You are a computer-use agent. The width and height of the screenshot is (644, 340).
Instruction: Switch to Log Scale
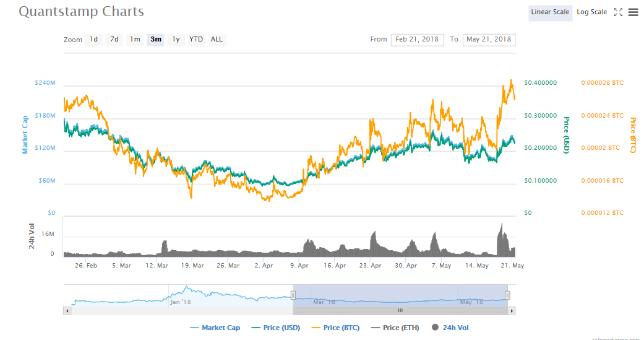pyautogui.click(x=591, y=12)
